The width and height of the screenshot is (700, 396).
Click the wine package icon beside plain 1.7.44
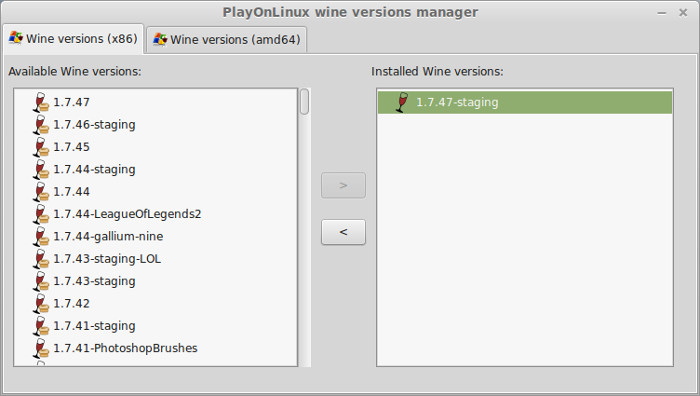(41, 192)
